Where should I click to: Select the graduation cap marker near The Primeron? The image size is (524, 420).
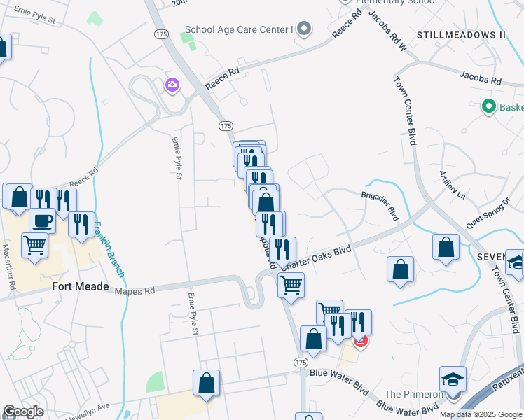pyautogui.click(x=453, y=379)
